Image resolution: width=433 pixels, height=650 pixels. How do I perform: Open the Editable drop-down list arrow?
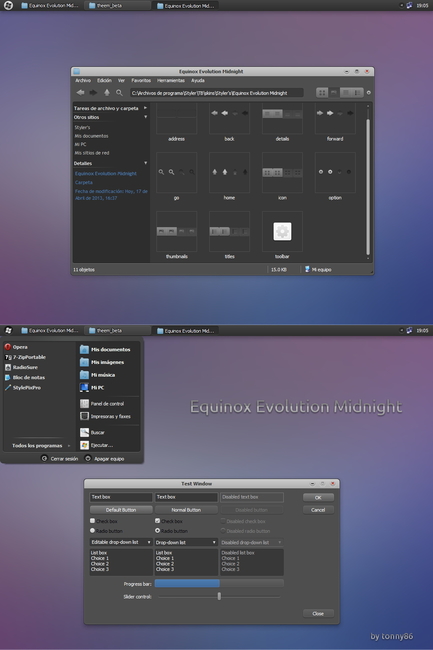149,542
